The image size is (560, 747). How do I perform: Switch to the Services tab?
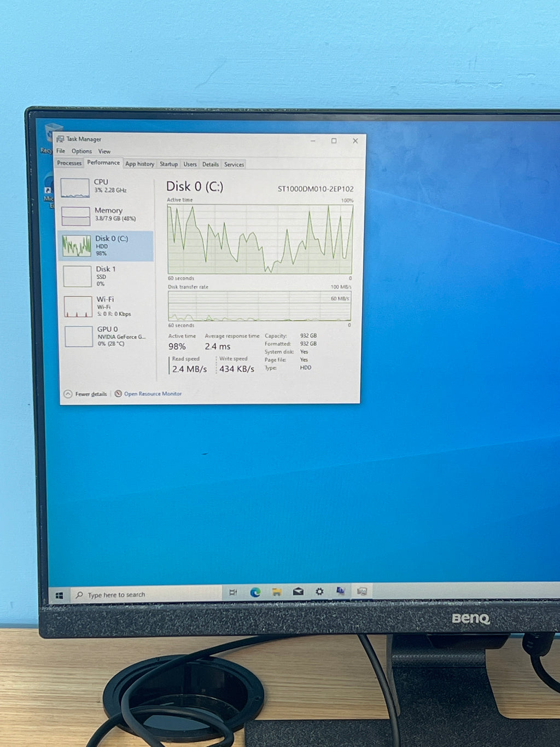point(234,164)
